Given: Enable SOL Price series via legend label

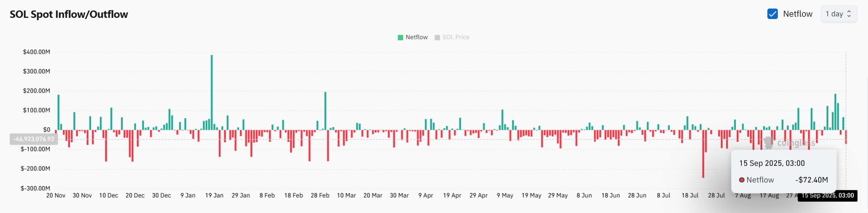Looking at the screenshot, I should coord(456,37).
